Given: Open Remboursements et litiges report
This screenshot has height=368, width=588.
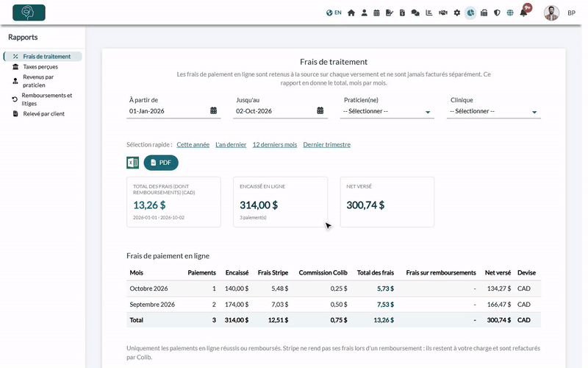Looking at the screenshot, I should click(x=46, y=99).
